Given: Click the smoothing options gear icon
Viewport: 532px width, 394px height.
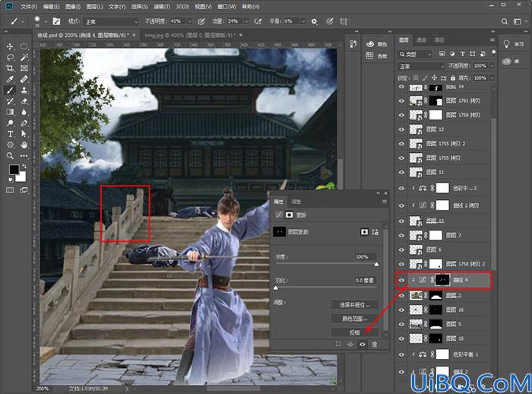Looking at the screenshot, I should pos(314,21).
